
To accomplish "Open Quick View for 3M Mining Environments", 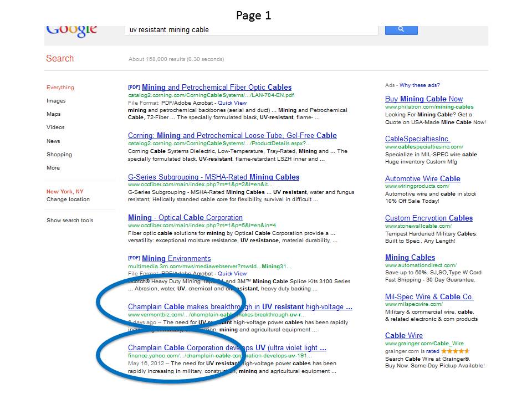I will point(232,273).
